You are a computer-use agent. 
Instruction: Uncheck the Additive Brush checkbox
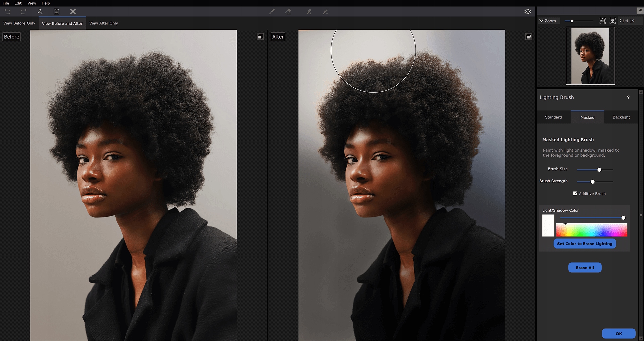coord(575,193)
